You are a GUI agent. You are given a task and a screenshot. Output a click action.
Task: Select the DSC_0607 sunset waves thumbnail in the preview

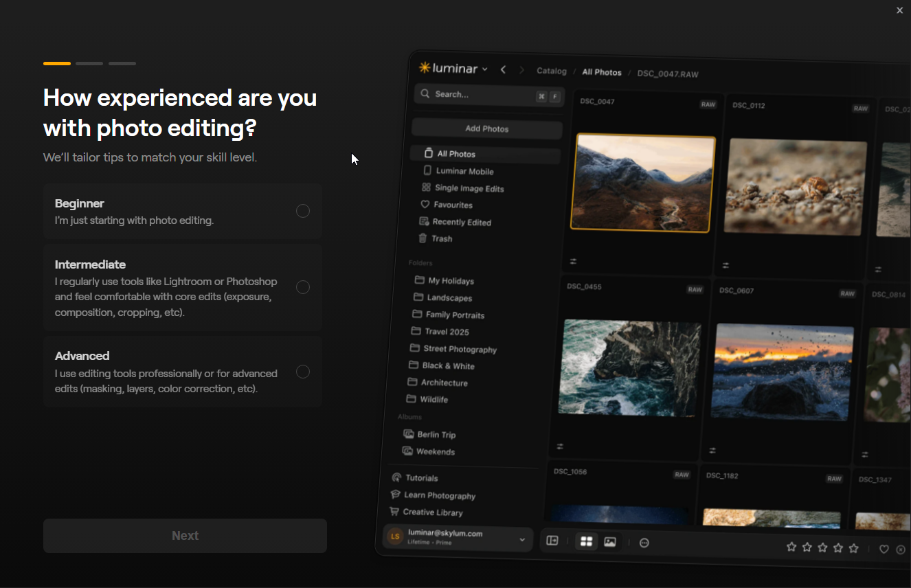click(x=783, y=372)
